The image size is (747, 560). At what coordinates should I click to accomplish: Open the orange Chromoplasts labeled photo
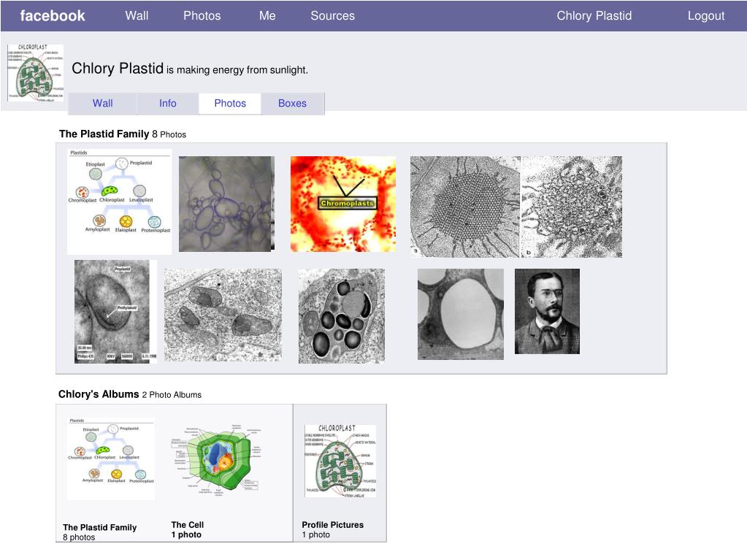click(343, 204)
